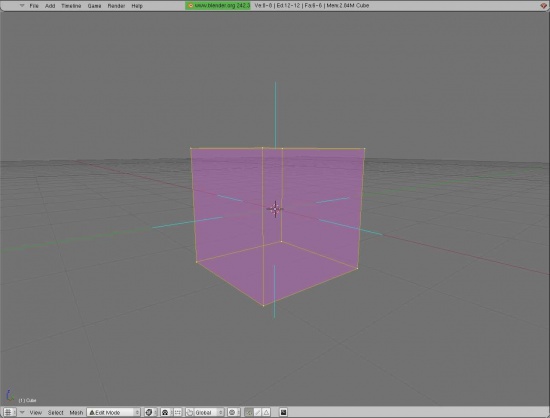550x418 pixels.
Task: Click the (1) Cube object label
Action: [27, 400]
